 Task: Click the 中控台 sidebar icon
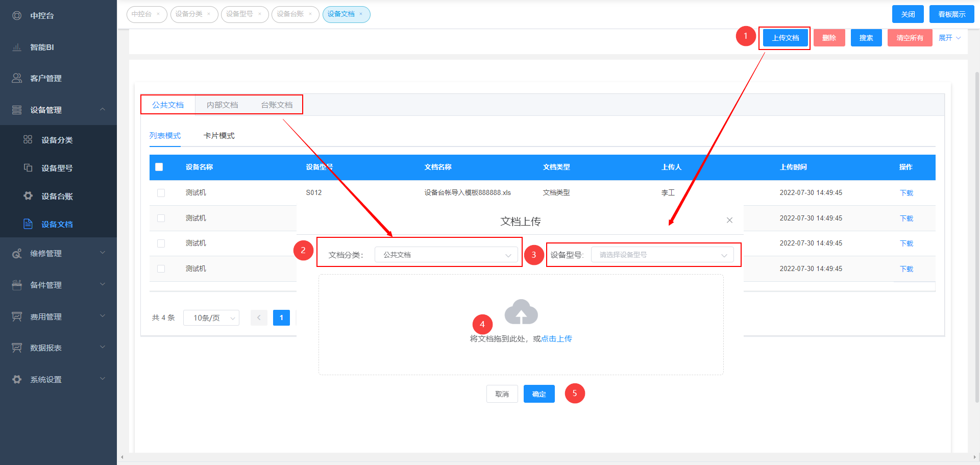[17, 16]
